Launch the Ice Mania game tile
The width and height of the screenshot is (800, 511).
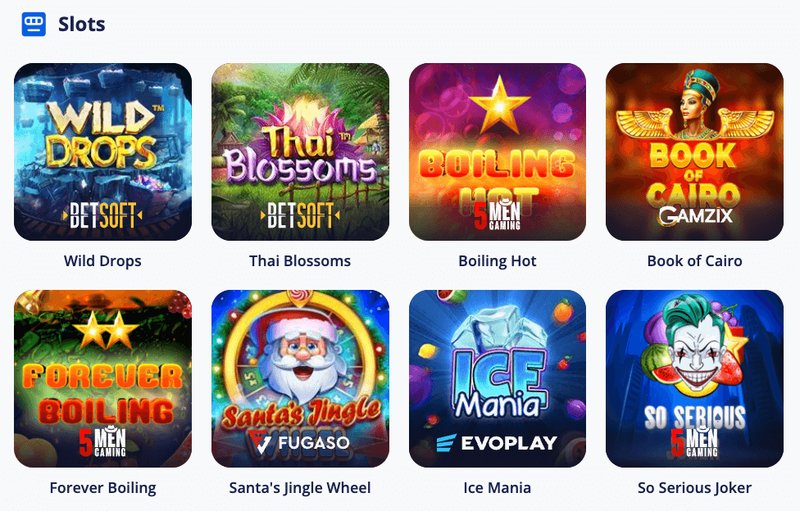tap(497, 379)
